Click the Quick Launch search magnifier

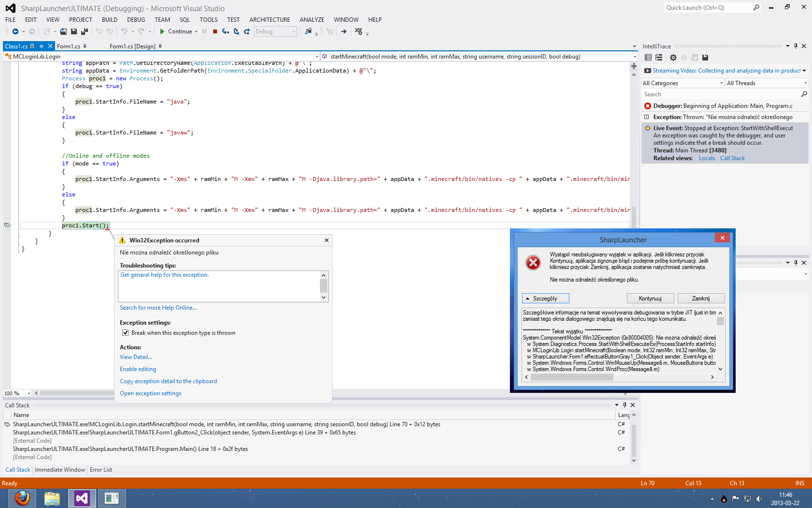click(x=756, y=7)
